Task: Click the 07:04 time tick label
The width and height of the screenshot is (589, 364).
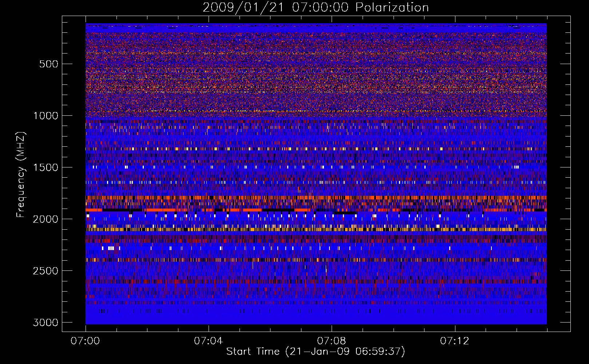Action: point(208,341)
